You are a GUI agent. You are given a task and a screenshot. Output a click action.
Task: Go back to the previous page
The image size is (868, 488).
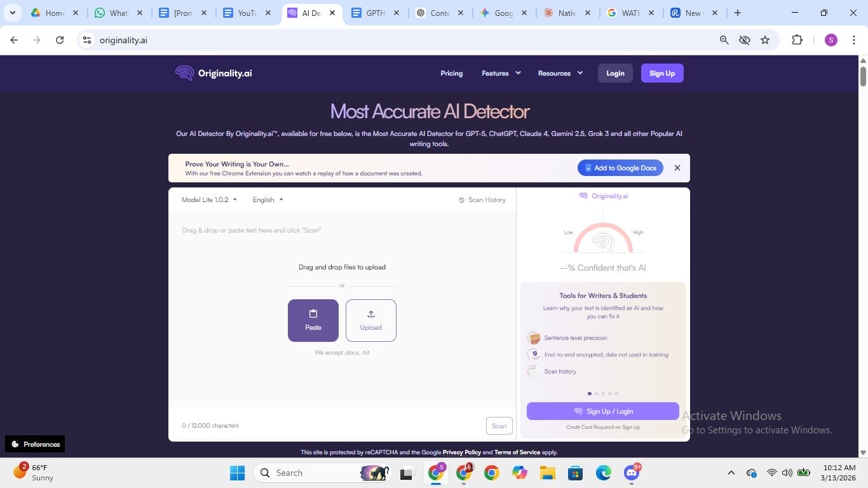14,40
